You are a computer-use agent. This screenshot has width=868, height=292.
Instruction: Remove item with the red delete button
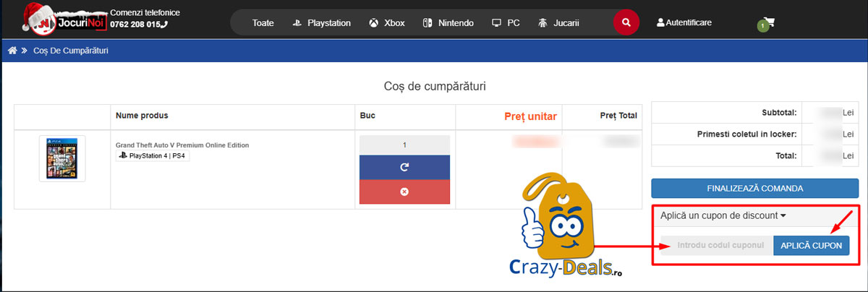[x=404, y=192]
